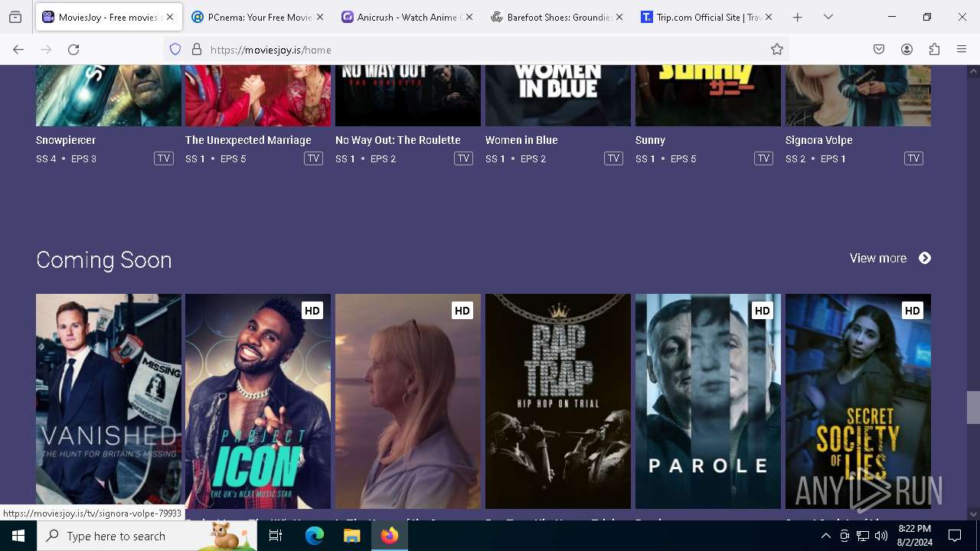Image resolution: width=980 pixels, height=551 pixels.
Task: Click the TV badge under Signora Volpe
Action: (913, 158)
